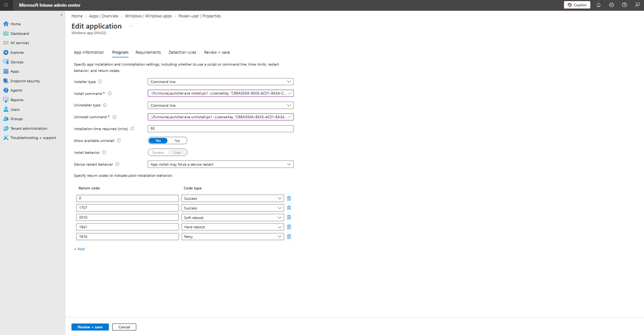Open code type dropdown for return code 1618
This screenshot has height=335, width=644.
point(232,236)
